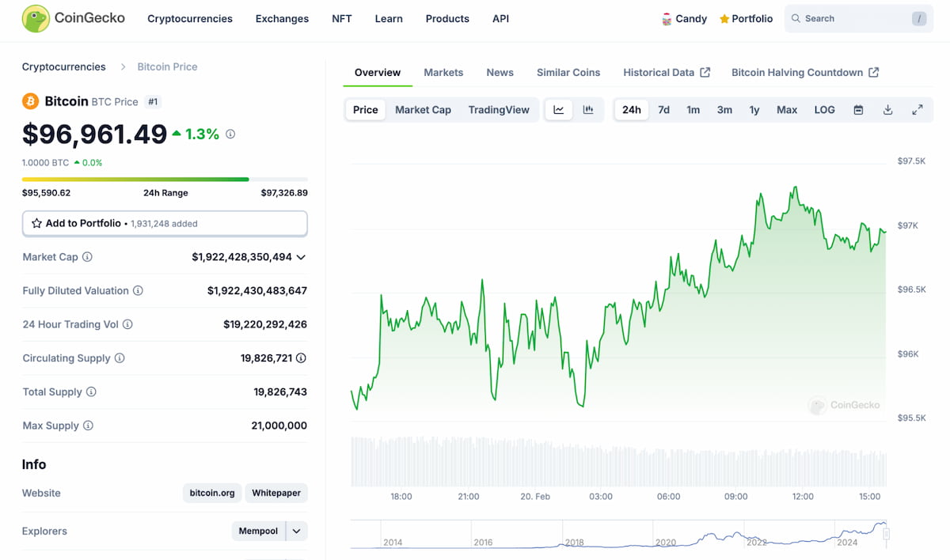Select TradingView chart view
Image resolution: width=950 pixels, height=560 pixels.
(x=499, y=110)
